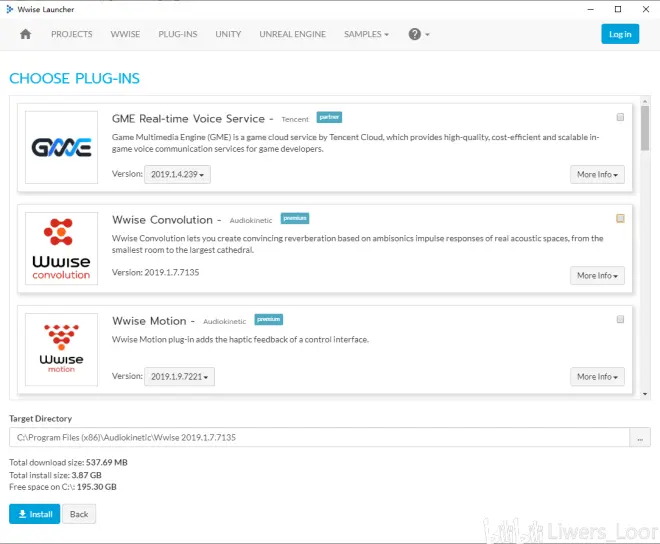Expand More Info for Wwise Convolution
This screenshot has width=660, height=544.
[597, 275]
